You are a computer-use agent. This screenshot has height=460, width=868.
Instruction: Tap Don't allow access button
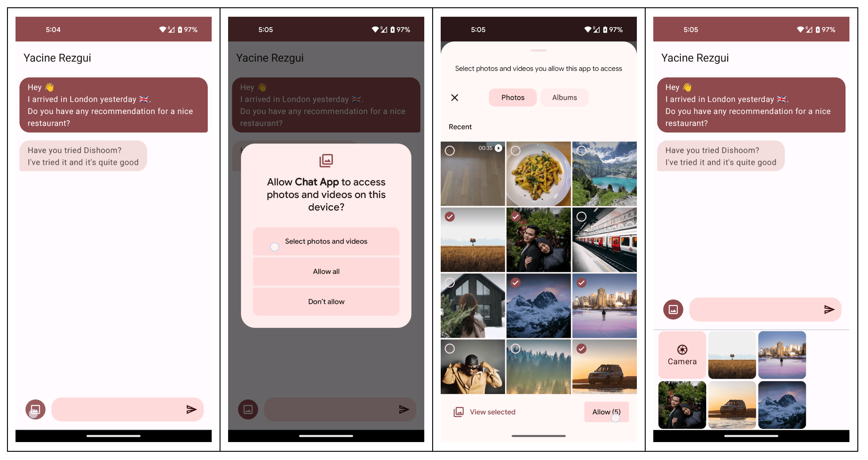[x=325, y=301]
